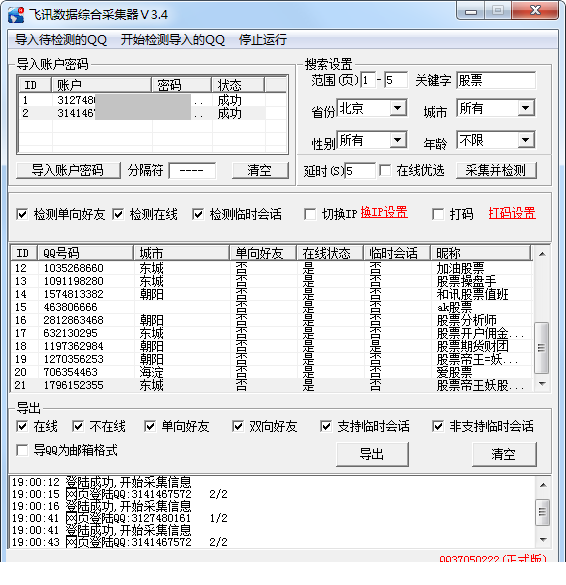Expand the 性别 dropdown
Viewport: 566px width, 585px height.
(372, 140)
